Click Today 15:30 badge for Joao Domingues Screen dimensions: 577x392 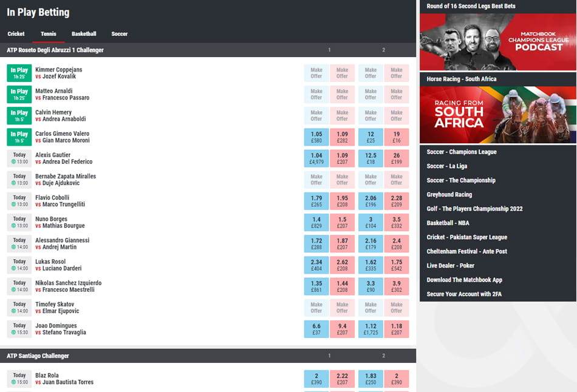pos(19,329)
